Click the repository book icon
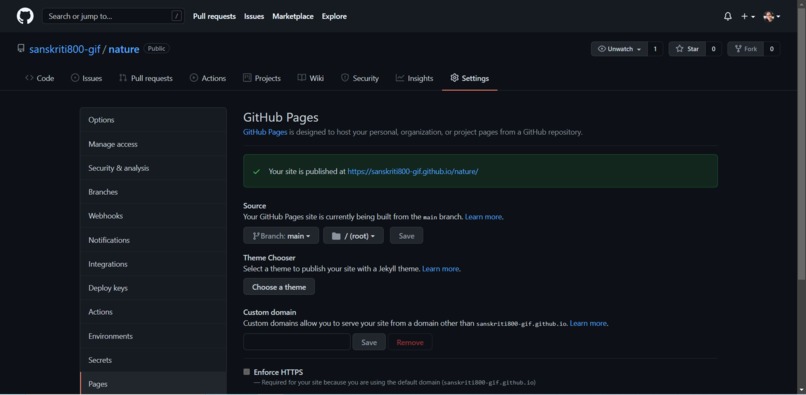 pos(21,48)
